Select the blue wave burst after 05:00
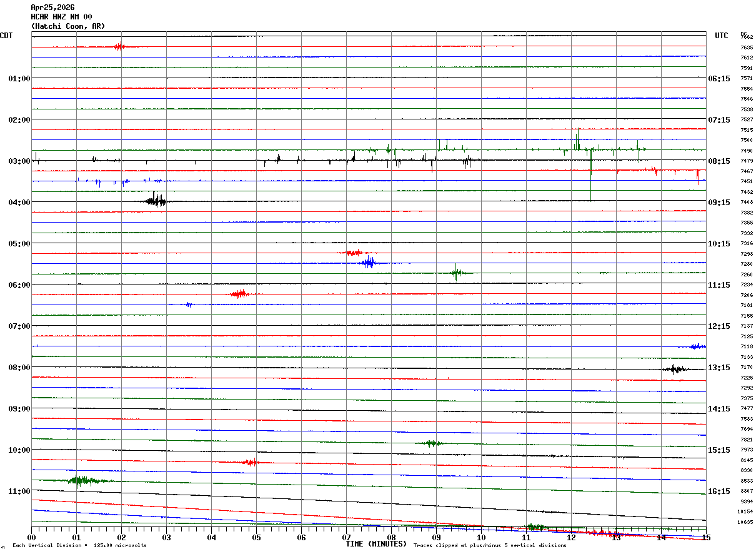Viewport: 756px width, 554px height. [369, 263]
